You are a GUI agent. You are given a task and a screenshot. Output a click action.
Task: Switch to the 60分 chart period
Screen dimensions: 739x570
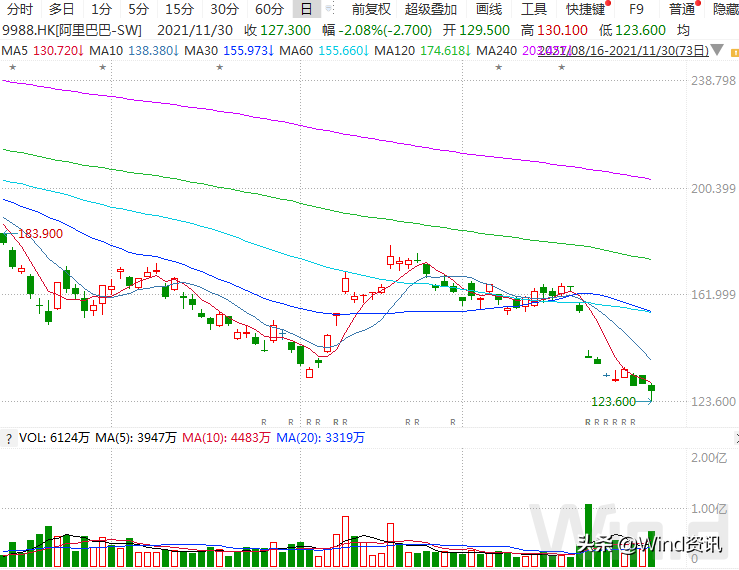click(x=269, y=9)
